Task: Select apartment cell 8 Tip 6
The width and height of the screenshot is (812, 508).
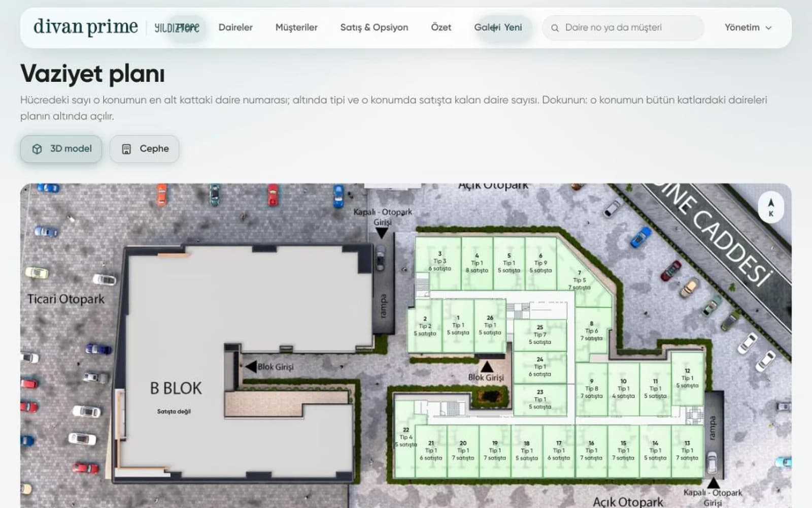Action: coord(592,330)
